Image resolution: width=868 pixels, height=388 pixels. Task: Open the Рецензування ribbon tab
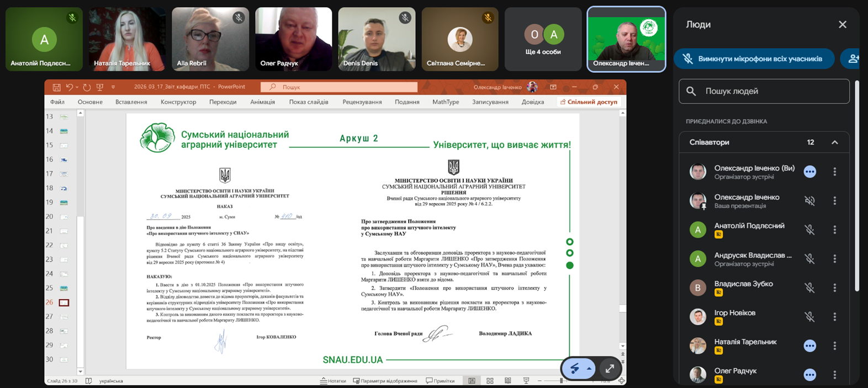362,102
